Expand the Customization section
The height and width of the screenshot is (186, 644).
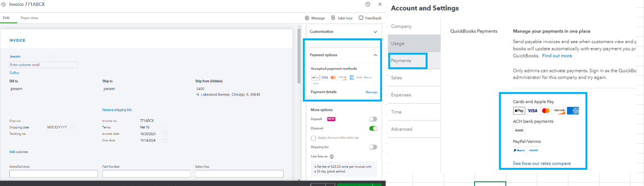[x=375, y=32]
